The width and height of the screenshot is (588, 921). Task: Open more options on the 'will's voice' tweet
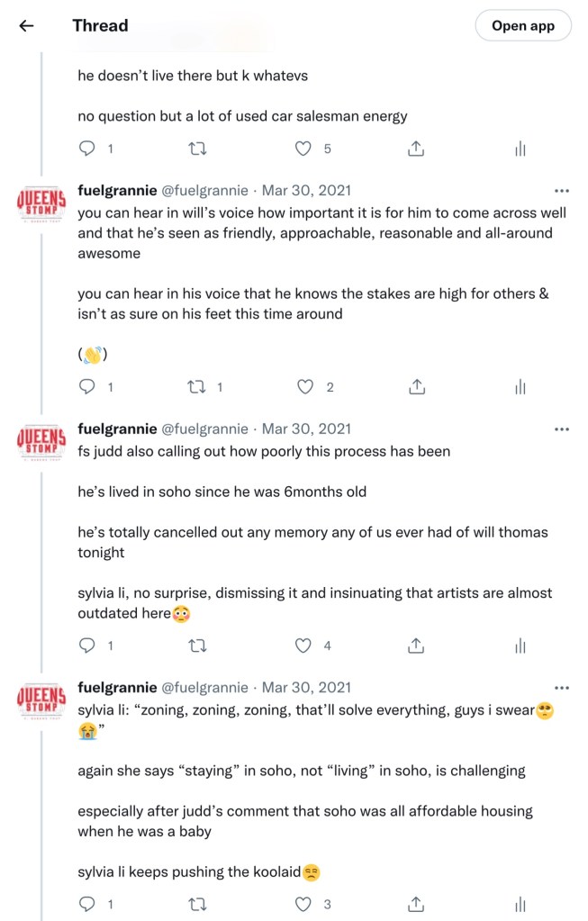pos(562,191)
